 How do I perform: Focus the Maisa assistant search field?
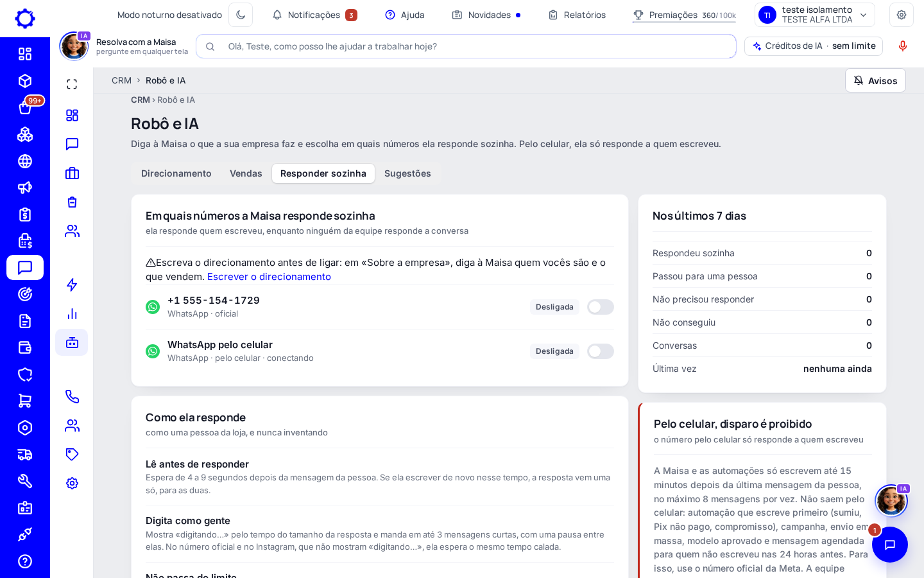coord(466,46)
